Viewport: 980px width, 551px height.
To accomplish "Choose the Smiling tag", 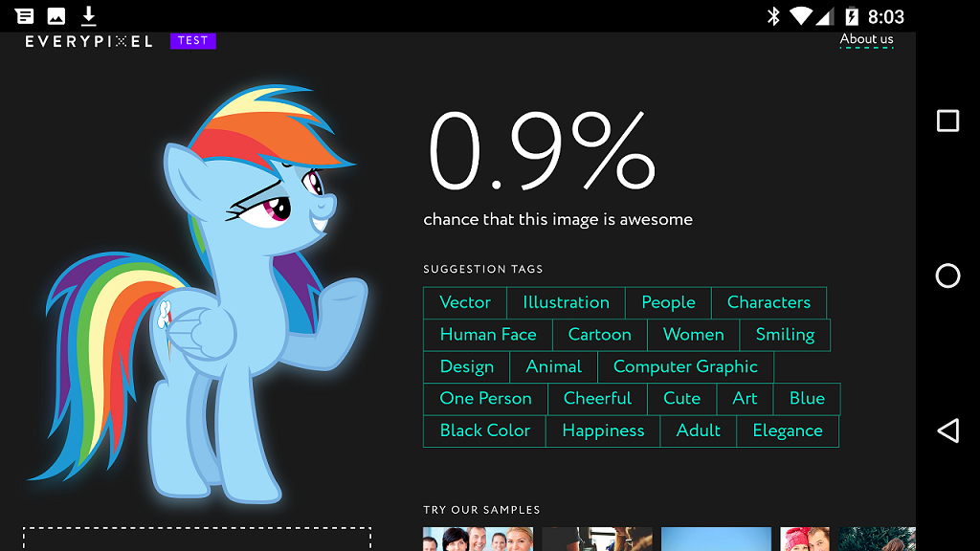I will pos(785,335).
